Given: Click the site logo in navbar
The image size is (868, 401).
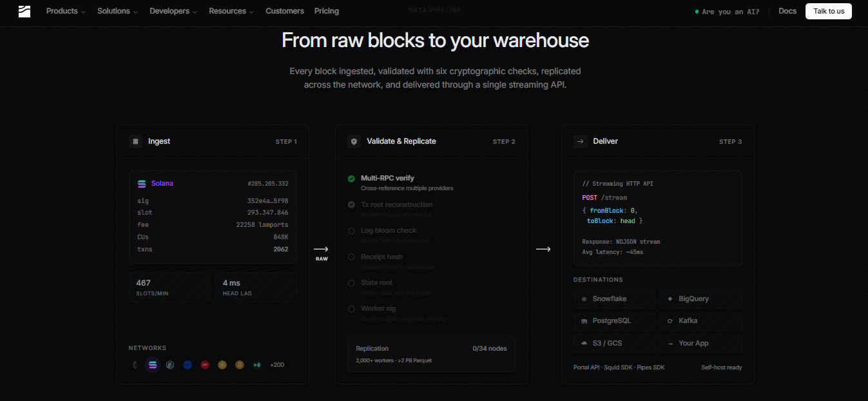Looking at the screenshot, I should [x=24, y=11].
